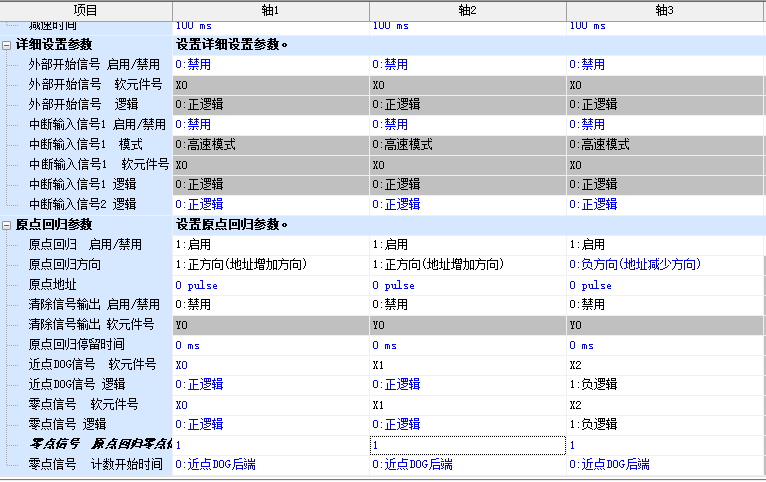Select 计数开始时间 近点DOG后端 cell for 轴1

(x=271, y=465)
